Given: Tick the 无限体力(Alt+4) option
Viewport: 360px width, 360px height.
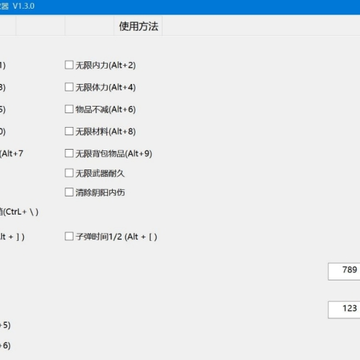Looking at the screenshot, I should tap(69, 87).
